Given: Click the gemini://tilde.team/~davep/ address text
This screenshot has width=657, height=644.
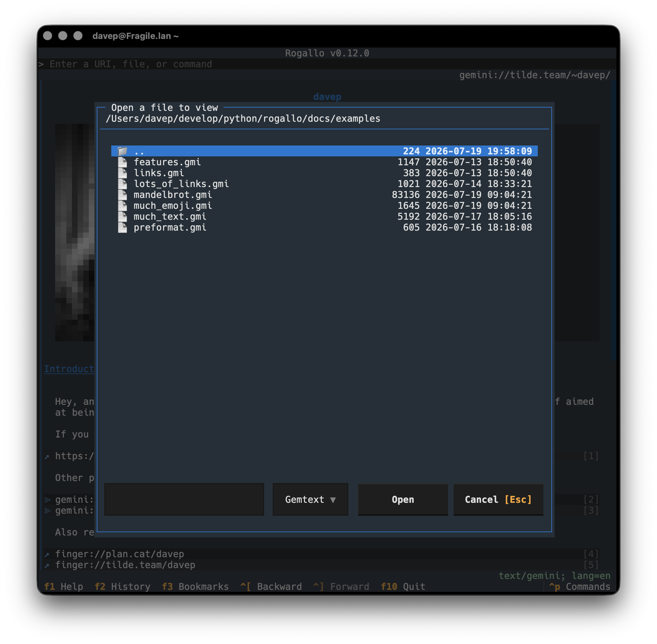Looking at the screenshot, I should 535,75.
